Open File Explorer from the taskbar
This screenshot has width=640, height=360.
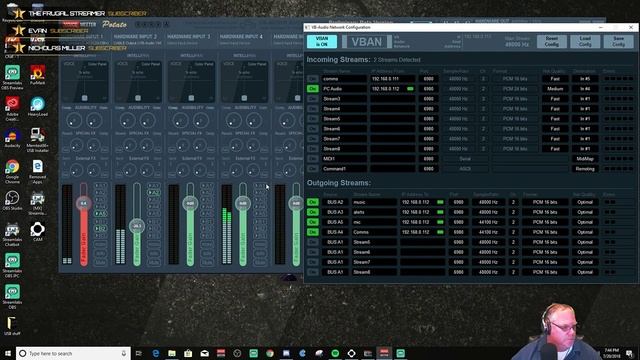pos(172,353)
